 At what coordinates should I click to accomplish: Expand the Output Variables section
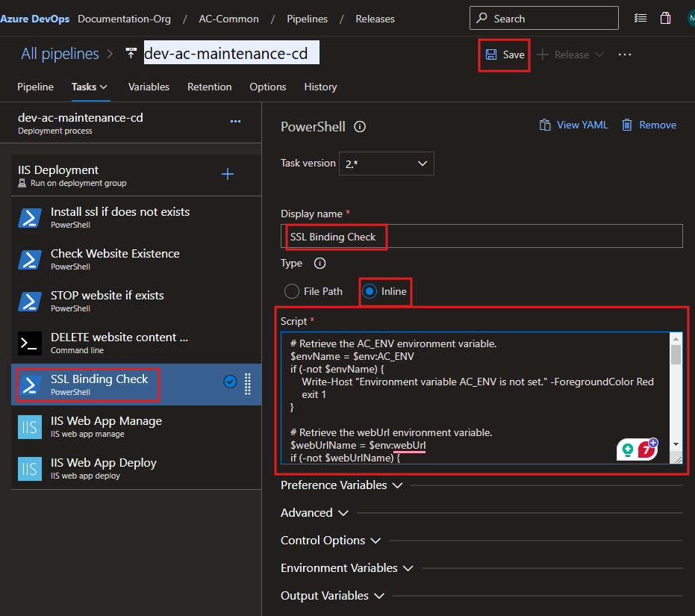[332, 596]
